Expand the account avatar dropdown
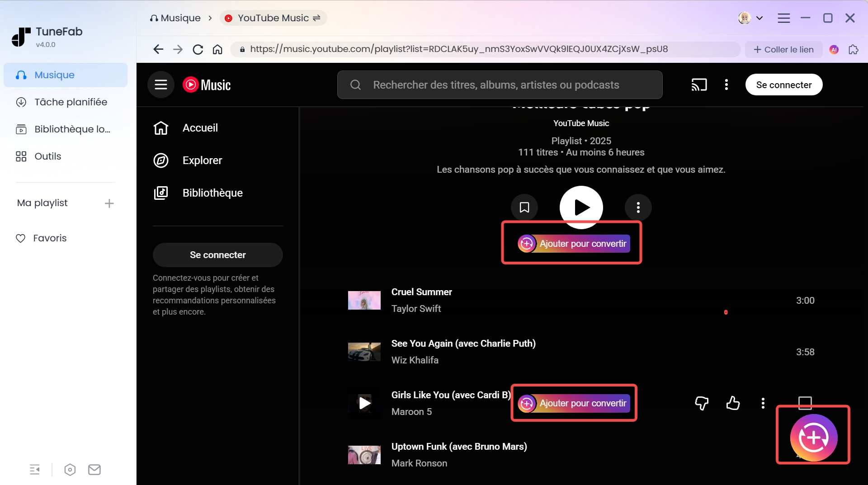 (x=751, y=18)
